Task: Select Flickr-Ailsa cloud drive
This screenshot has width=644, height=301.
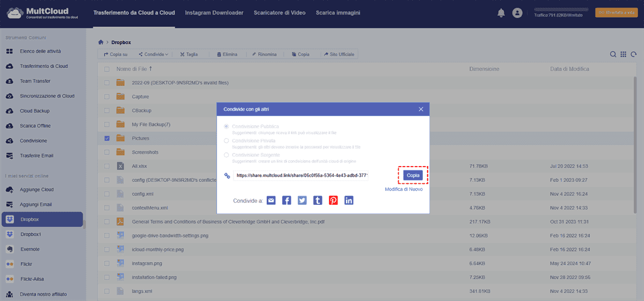Action: [x=33, y=279]
